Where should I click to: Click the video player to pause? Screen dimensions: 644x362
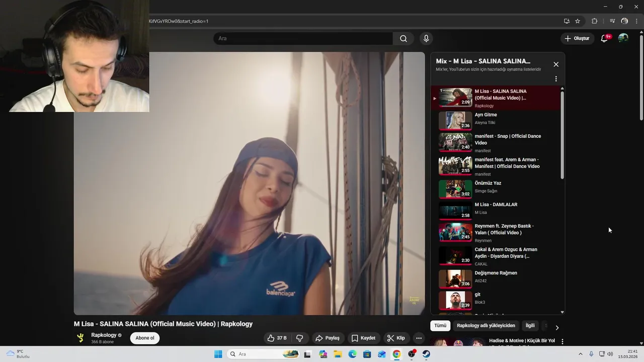250,184
